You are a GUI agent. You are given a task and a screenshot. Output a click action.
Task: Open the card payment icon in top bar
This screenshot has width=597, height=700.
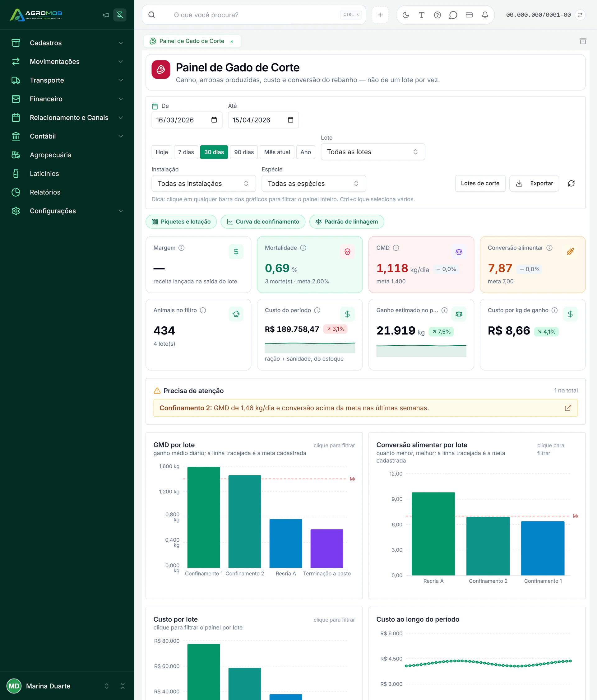[469, 15]
